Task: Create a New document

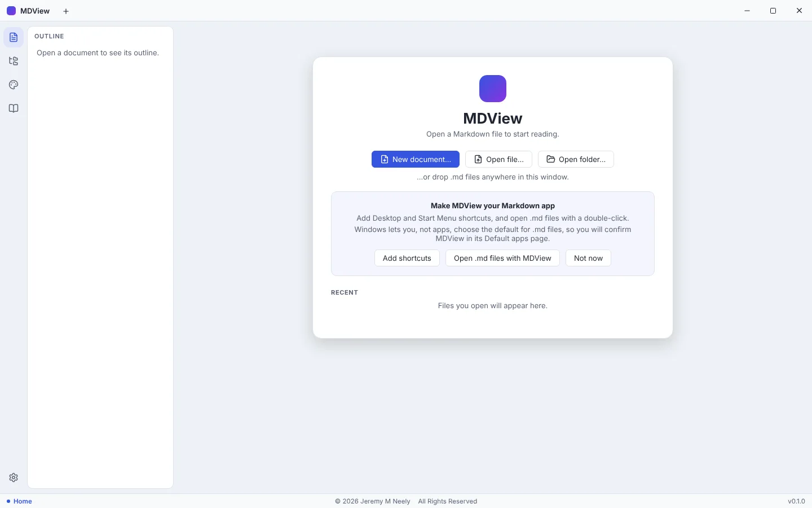Action: [416, 159]
